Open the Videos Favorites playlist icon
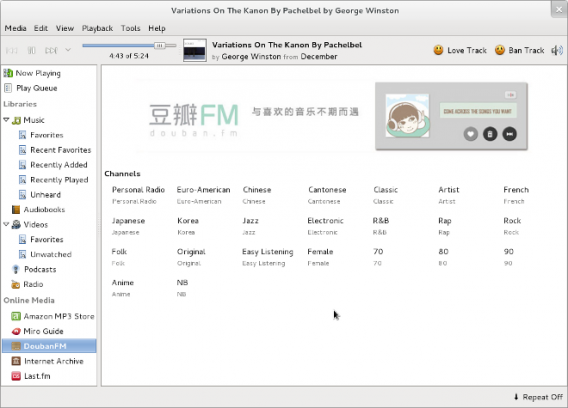Image resolution: width=568 pixels, height=408 pixels. 22,240
